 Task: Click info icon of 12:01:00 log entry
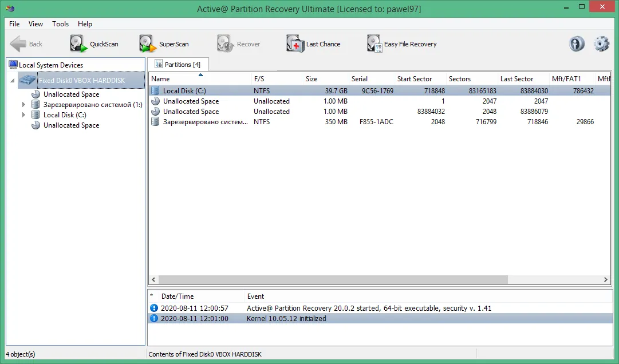coord(154,318)
